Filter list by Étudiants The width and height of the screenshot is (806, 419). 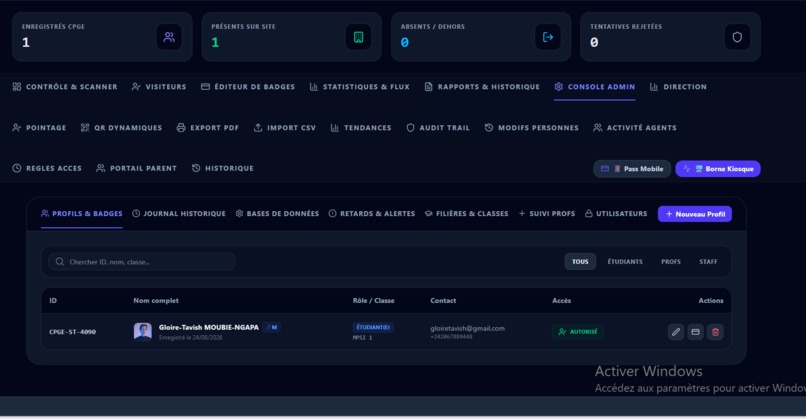click(x=625, y=262)
